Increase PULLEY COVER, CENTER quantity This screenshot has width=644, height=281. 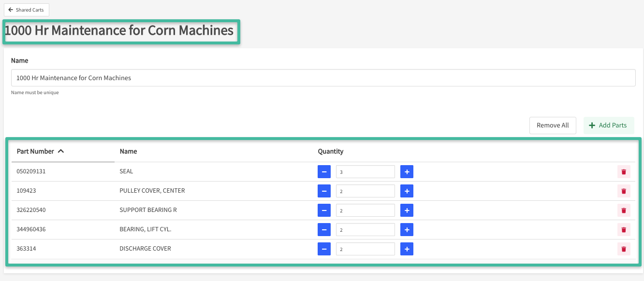coord(407,191)
